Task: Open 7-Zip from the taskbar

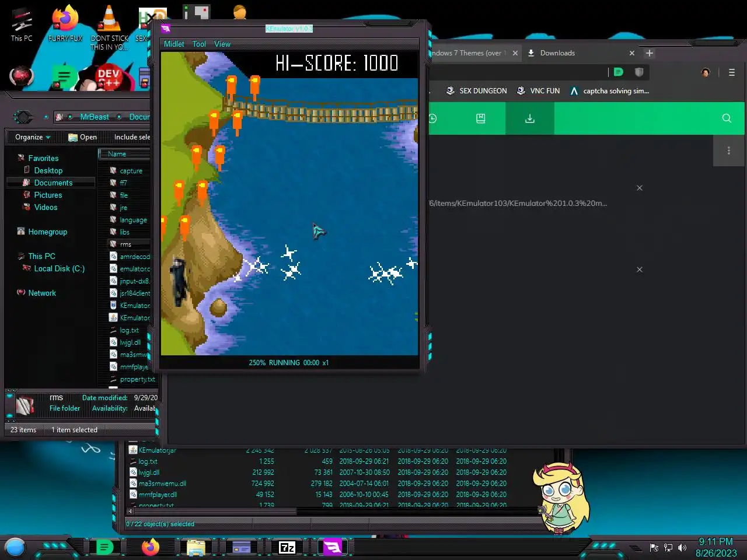Action: click(287, 547)
